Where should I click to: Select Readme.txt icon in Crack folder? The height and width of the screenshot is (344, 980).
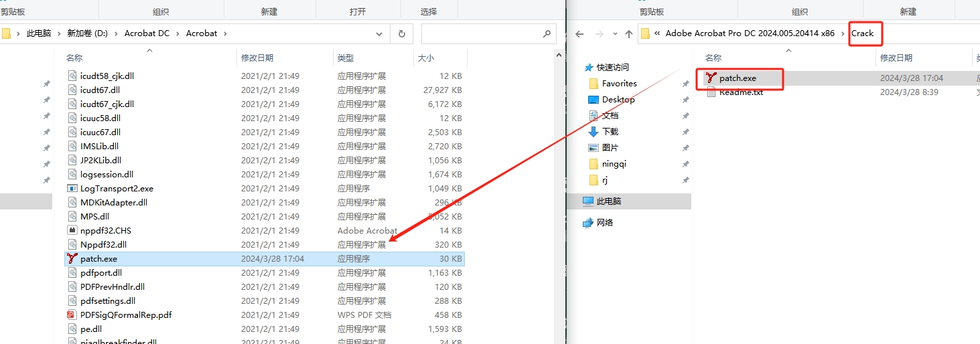[x=711, y=92]
